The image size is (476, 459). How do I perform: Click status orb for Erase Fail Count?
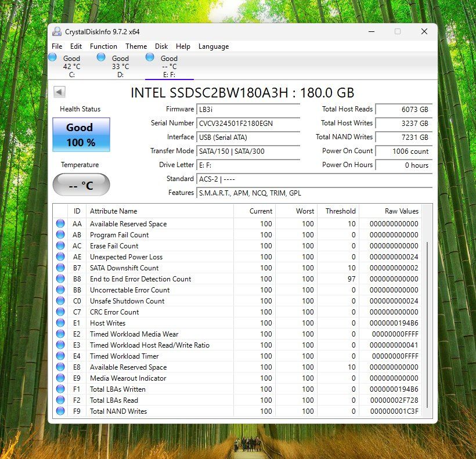[x=60, y=245]
